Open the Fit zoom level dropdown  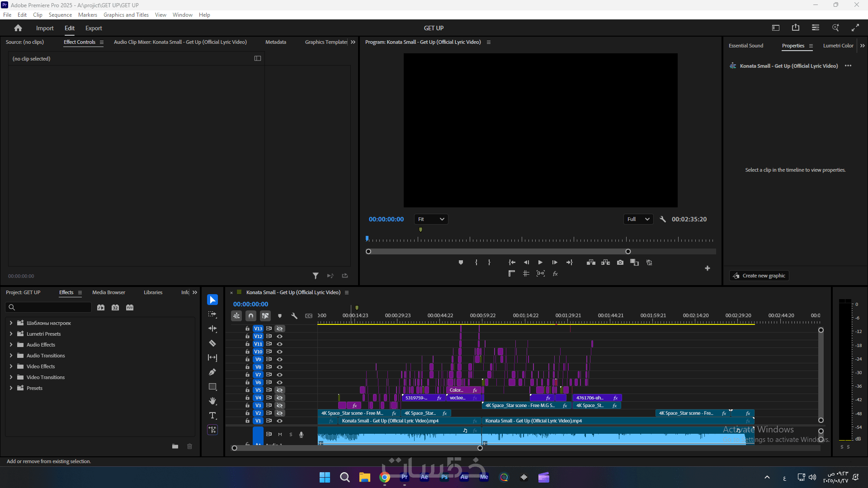point(431,219)
